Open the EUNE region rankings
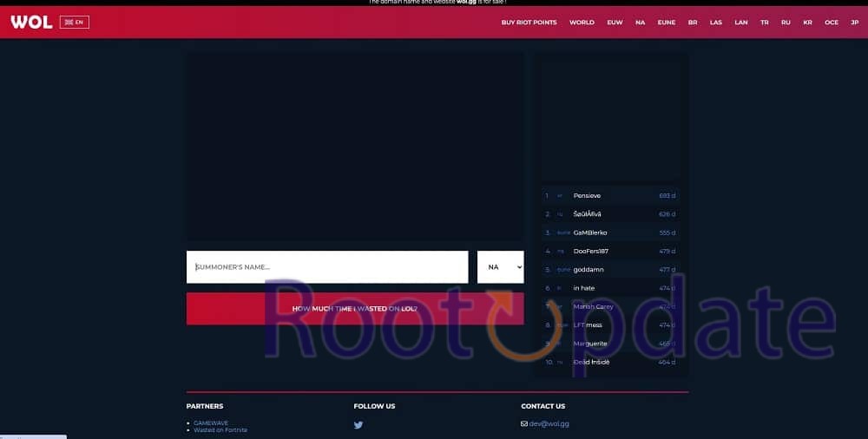The image size is (868, 439). [666, 23]
